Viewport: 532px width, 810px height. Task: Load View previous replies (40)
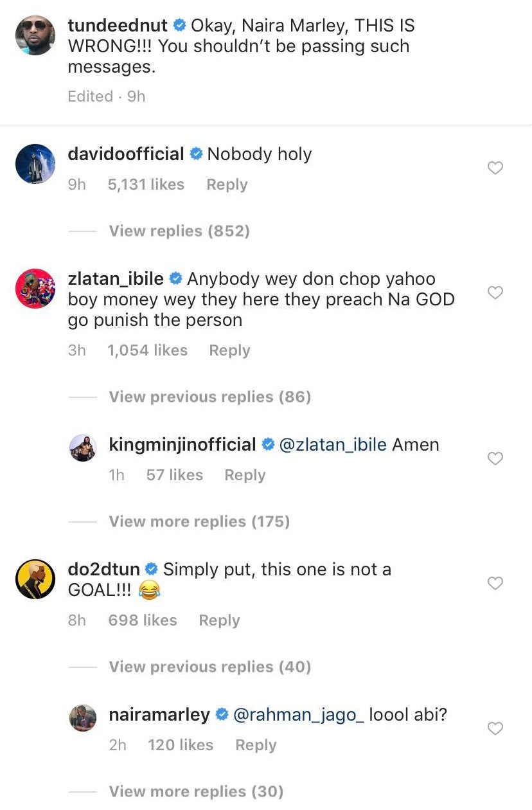(x=210, y=667)
